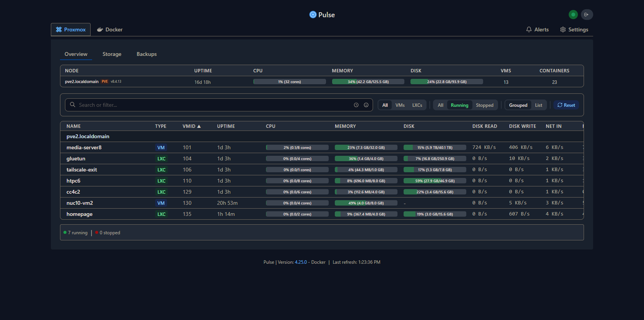Switch to List view mode
The width and height of the screenshot is (644, 320).
538,105
